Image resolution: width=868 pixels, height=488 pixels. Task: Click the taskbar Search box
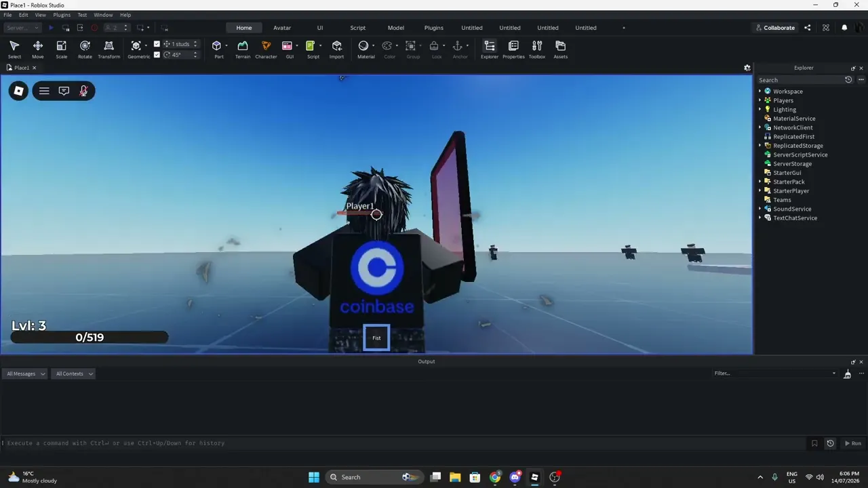click(x=375, y=477)
